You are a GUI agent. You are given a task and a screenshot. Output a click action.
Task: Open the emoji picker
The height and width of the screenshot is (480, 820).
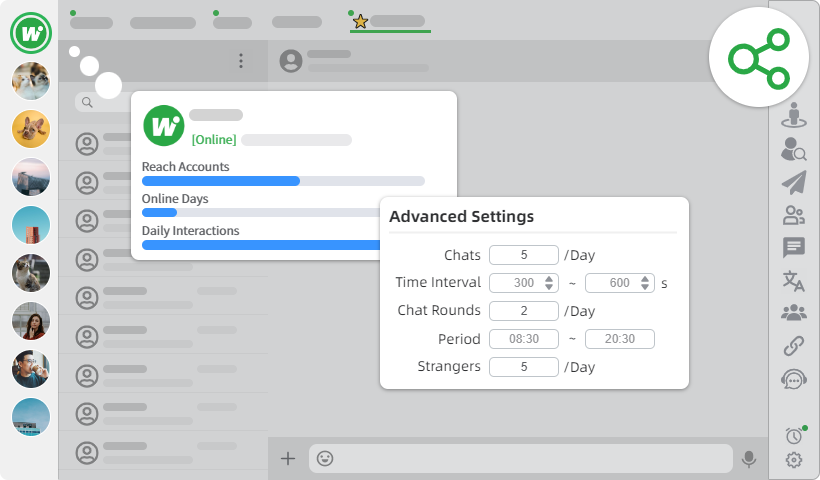(x=325, y=458)
